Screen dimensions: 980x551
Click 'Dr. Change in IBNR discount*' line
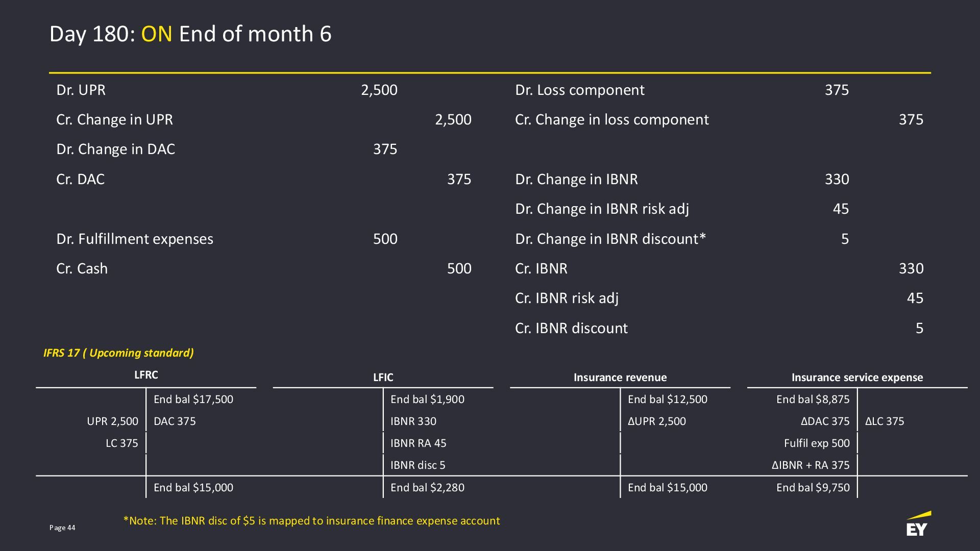point(610,239)
